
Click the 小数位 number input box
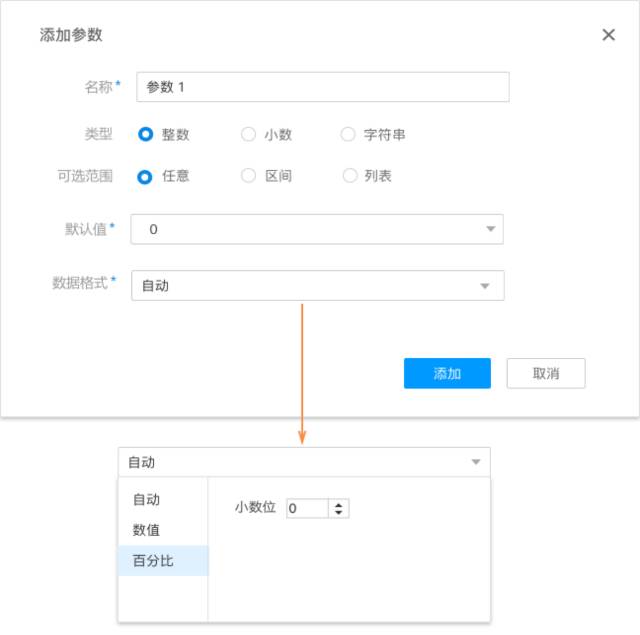[307, 508]
